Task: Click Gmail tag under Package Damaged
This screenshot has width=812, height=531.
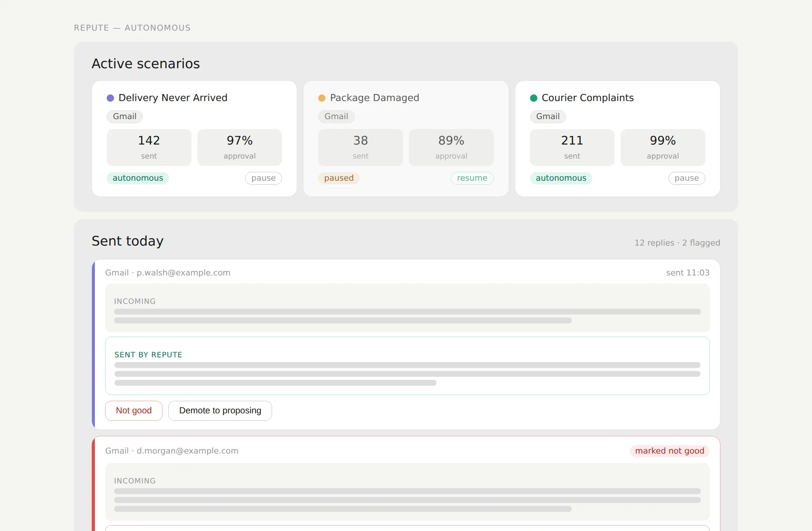Action: pos(336,117)
